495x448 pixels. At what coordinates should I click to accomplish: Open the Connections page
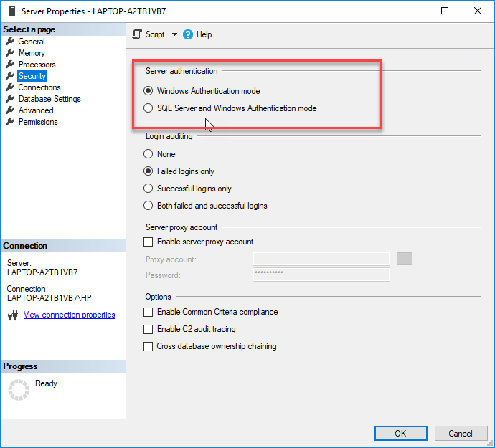click(x=39, y=87)
